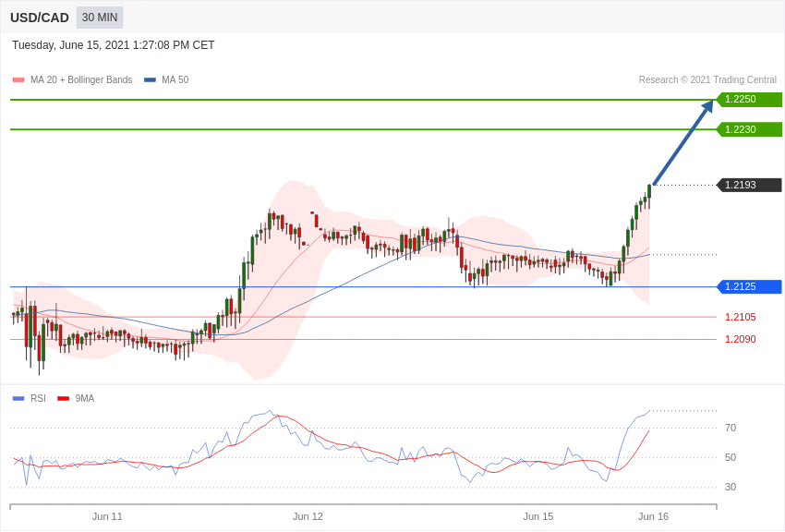Click the Jun 11 date axis label

click(x=107, y=517)
